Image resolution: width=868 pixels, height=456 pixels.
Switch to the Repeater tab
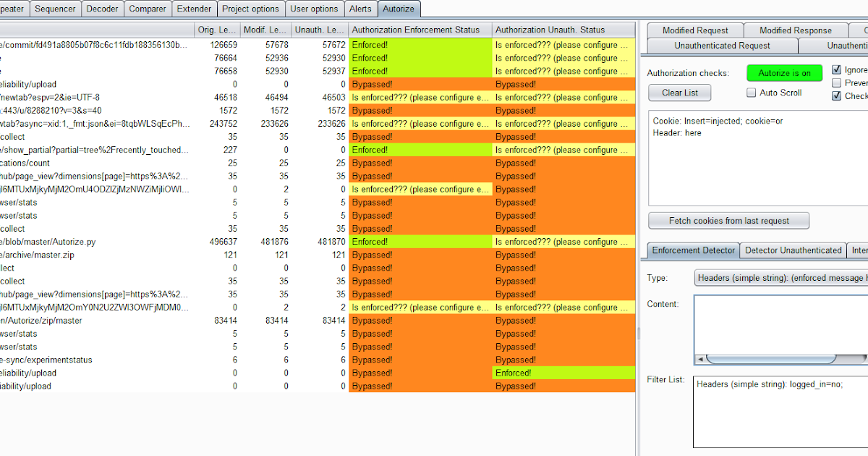[x=14, y=9]
